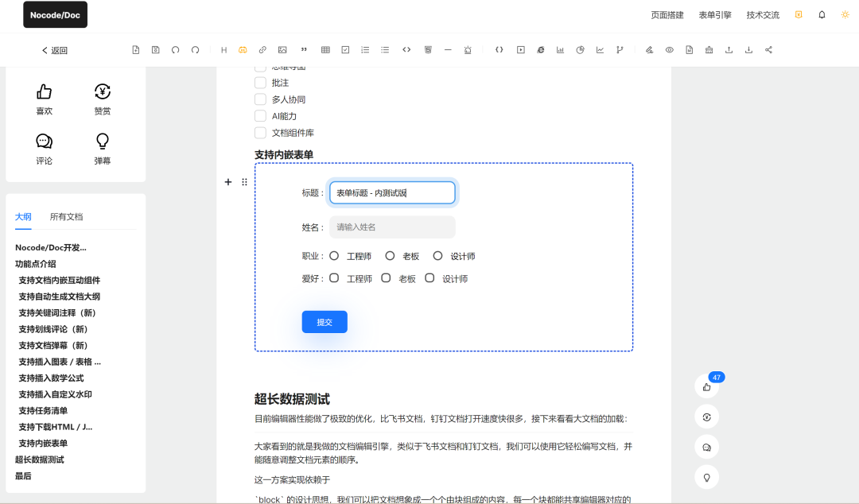Screen dimensions: 859x504
Task: Click the share icon in toolbar
Action: click(768, 50)
